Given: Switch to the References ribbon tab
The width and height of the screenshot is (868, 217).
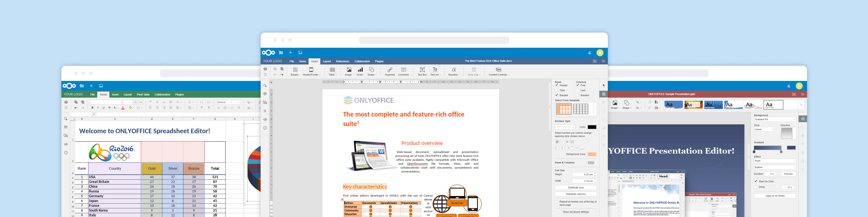Looking at the screenshot, I should click(343, 61).
